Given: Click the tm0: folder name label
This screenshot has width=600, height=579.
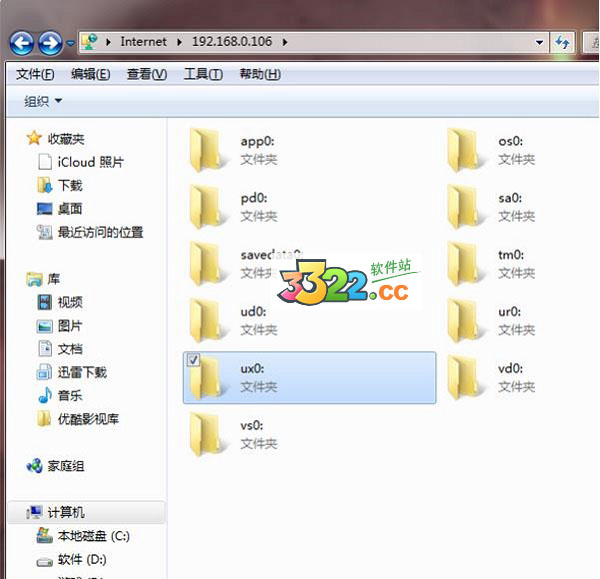Looking at the screenshot, I should 511,255.
